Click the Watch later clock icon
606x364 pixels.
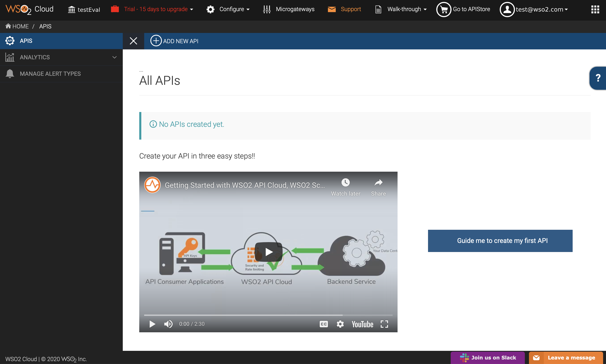(345, 182)
